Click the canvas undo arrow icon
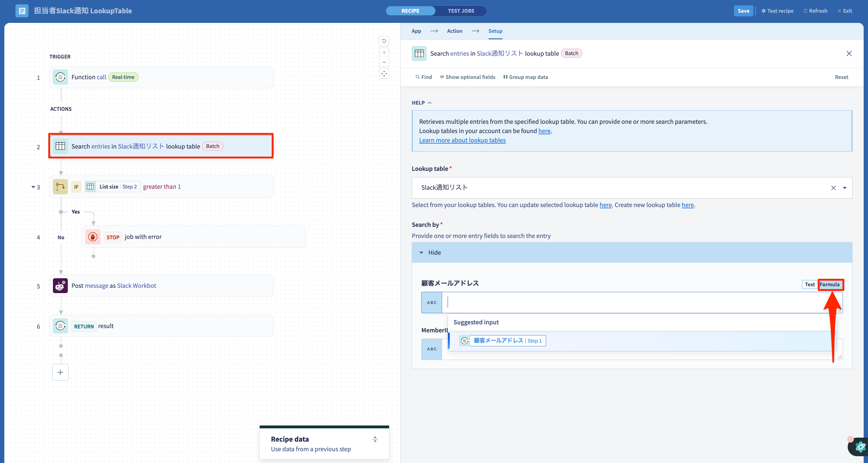The image size is (868, 463). pyautogui.click(x=384, y=41)
